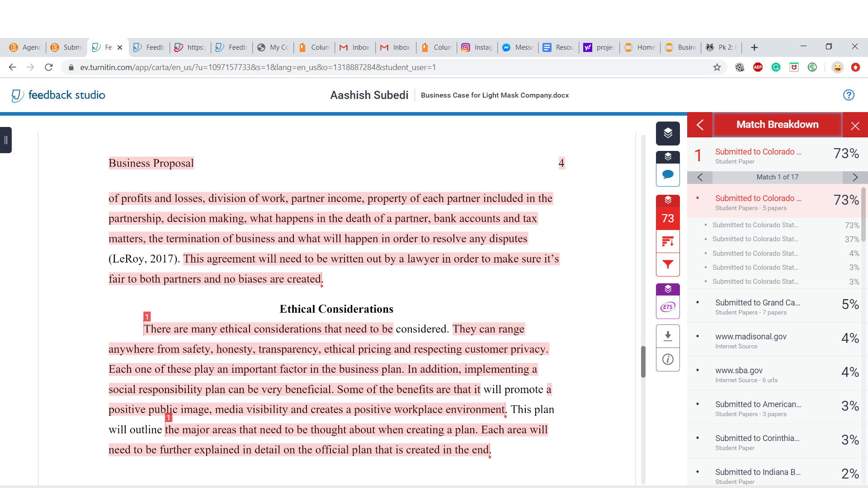
Task: Go to the previous match
Action: coord(700,177)
